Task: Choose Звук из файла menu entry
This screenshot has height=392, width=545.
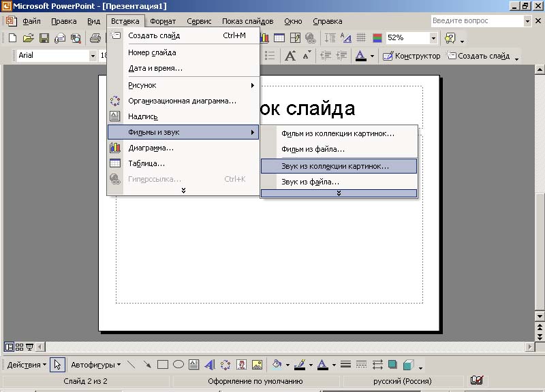Action: [x=339, y=182]
